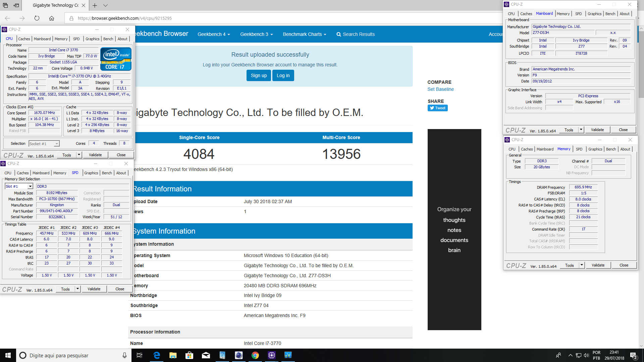Click the Account link in Geekbench navbar
Screen dimensions: 644x362
pos(496,34)
